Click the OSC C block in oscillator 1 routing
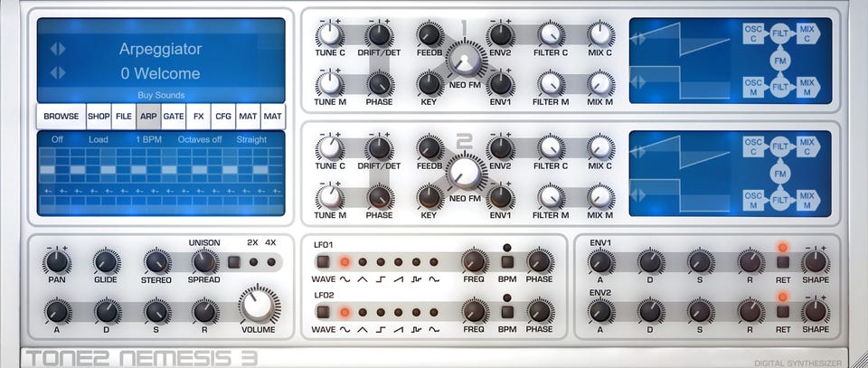The width and height of the screenshot is (868, 368). point(753,33)
